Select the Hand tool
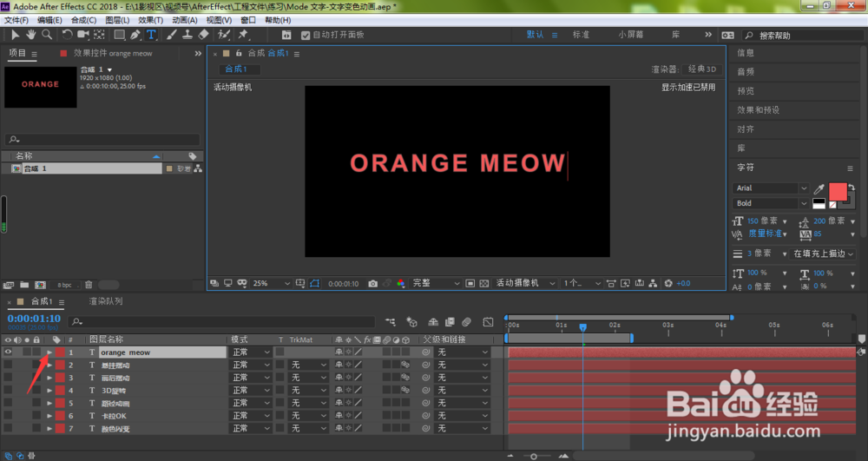This screenshot has width=868, height=461. pos(31,35)
